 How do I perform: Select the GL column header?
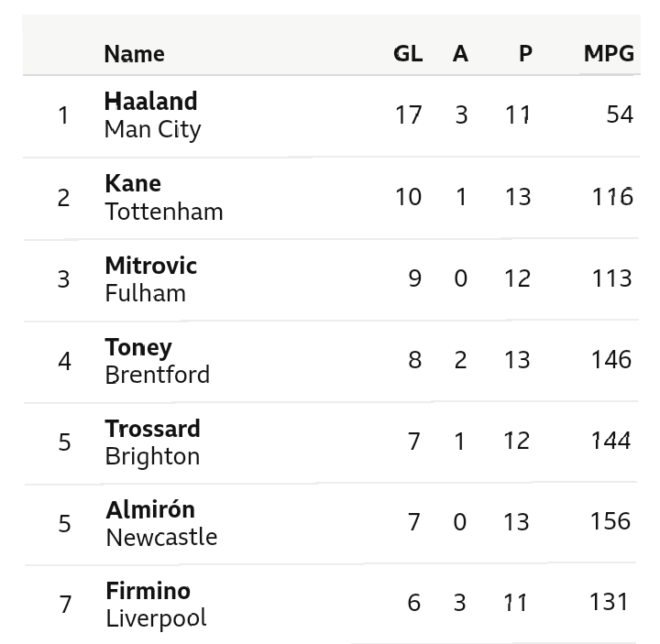click(408, 54)
